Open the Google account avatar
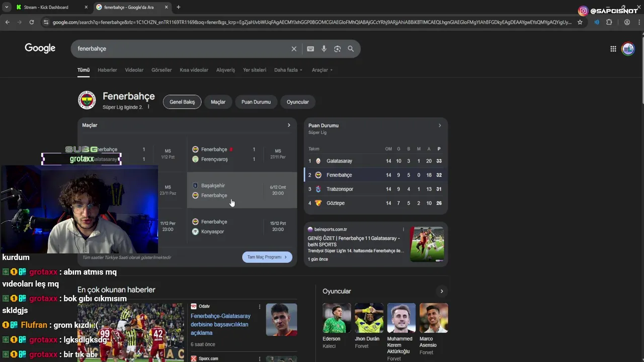The image size is (644, 362). click(628, 49)
